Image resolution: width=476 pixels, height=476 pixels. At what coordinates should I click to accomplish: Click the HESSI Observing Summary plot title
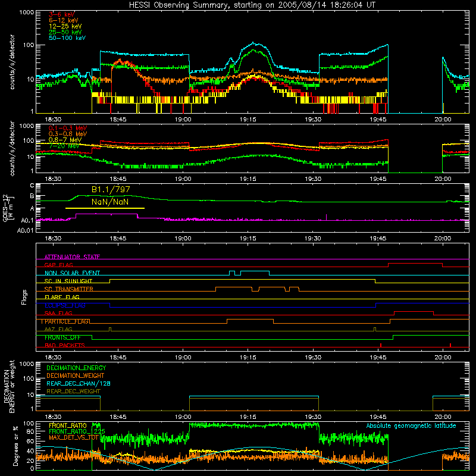point(252,5)
